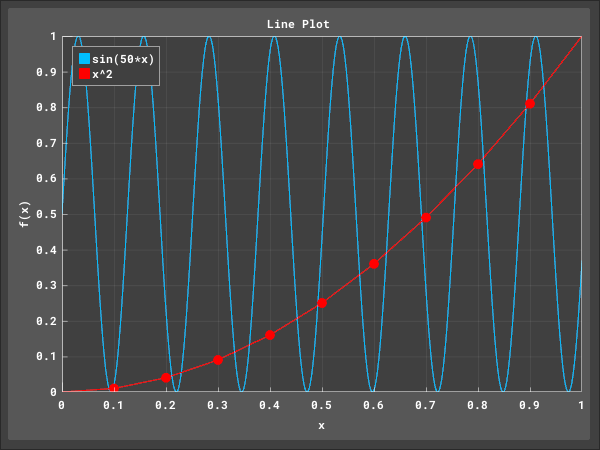600x450 pixels.
Task: Click the y-axis tick label 0.3
Action: [46, 285]
